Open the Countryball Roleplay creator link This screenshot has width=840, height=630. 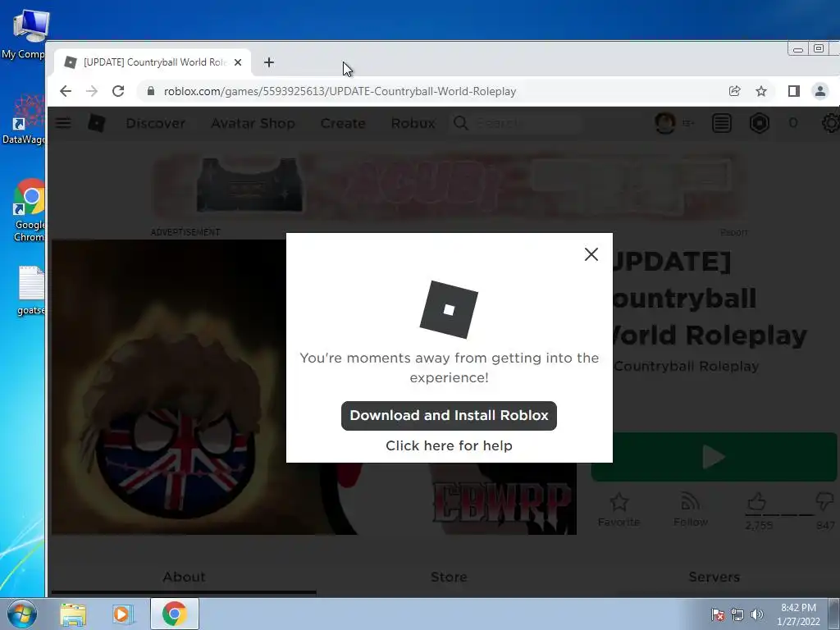[687, 367]
